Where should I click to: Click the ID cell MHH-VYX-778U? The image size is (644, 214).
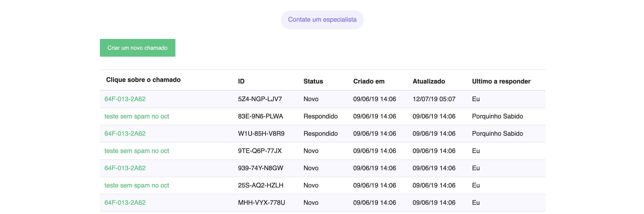click(261, 203)
